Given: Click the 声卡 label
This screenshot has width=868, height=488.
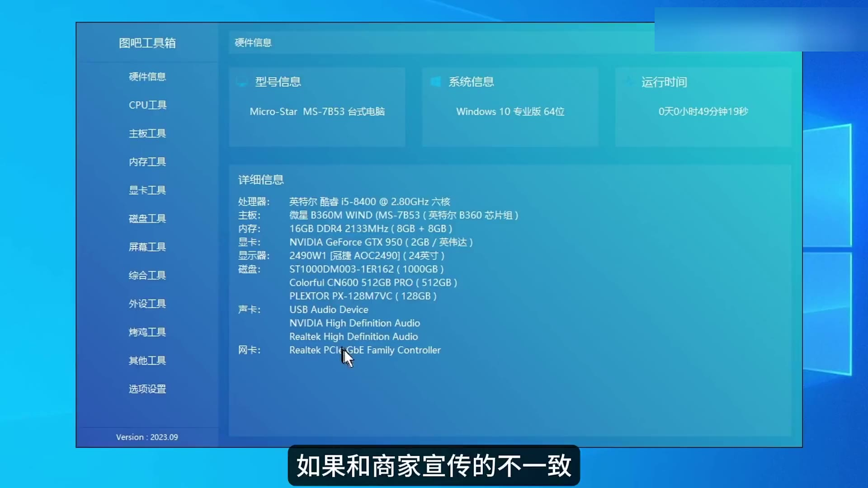Looking at the screenshot, I should click(249, 310).
